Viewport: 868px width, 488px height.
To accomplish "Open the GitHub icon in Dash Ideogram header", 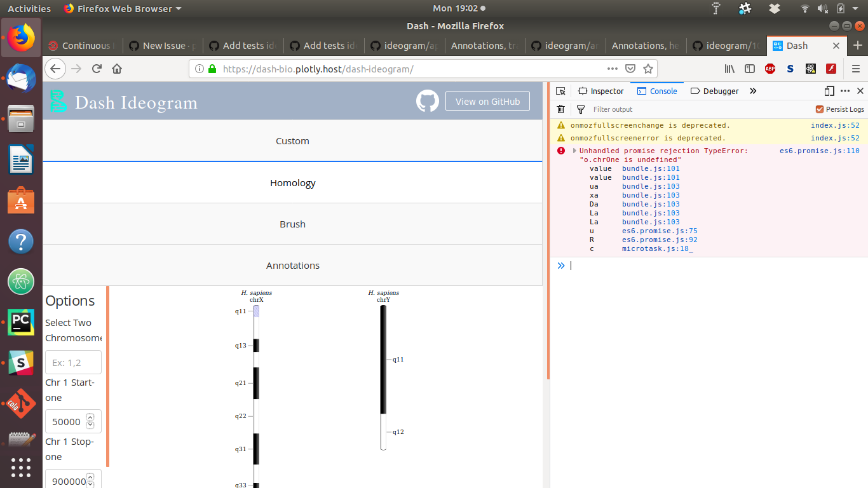I will coord(427,100).
